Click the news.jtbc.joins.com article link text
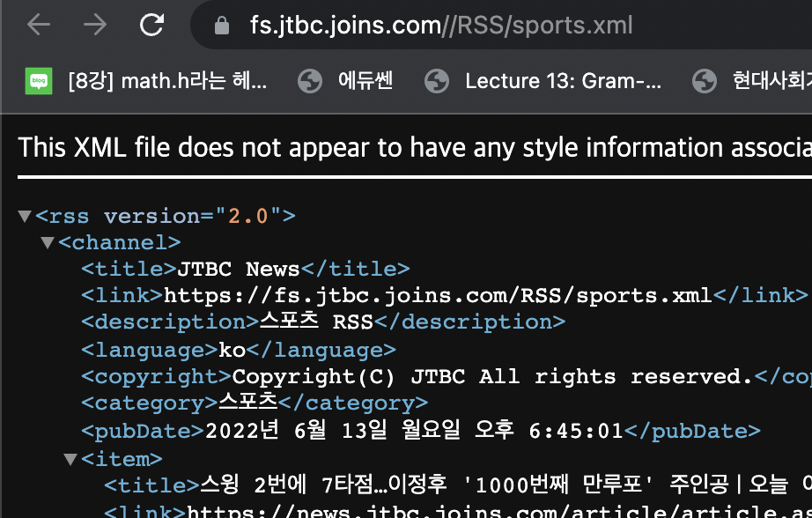This screenshot has width=812, height=518. (498, 510)
